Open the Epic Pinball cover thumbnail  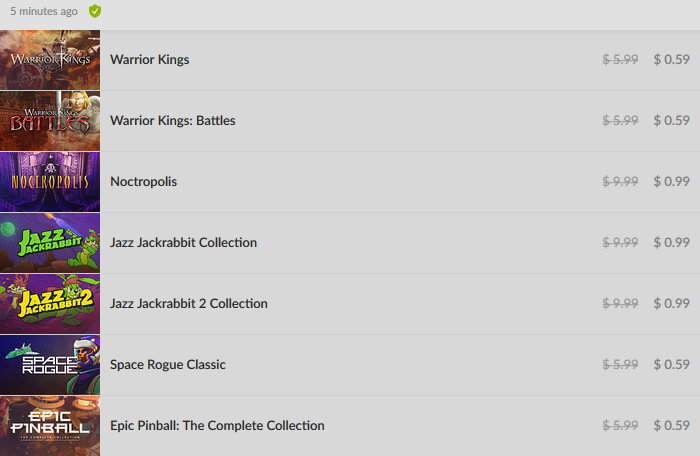(50, 426)
